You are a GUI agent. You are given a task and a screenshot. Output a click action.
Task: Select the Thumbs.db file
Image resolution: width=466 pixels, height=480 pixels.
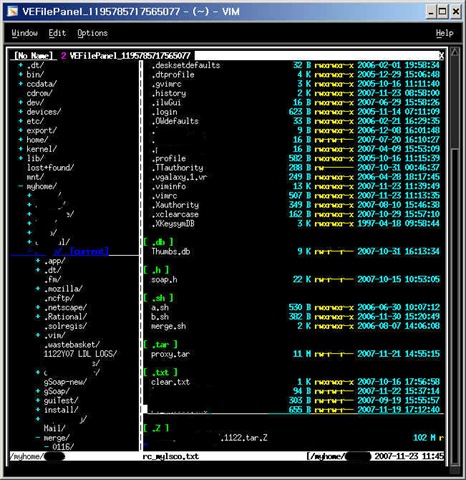click(171, 252)
